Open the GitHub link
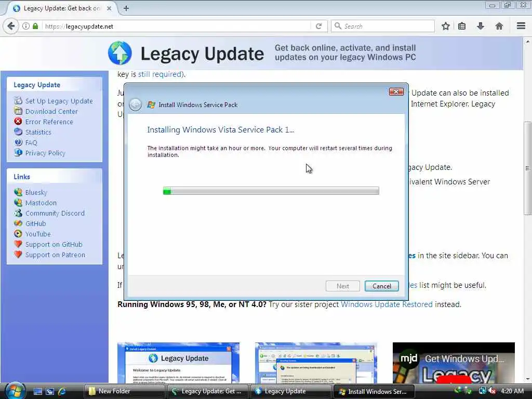 [35, 223]
